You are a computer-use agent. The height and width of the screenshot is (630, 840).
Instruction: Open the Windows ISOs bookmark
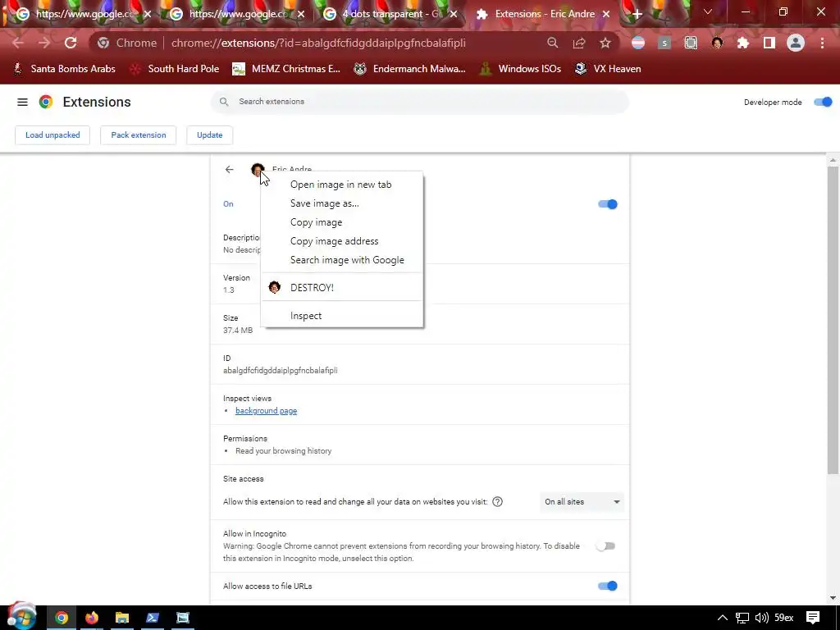tap(520, 69)
